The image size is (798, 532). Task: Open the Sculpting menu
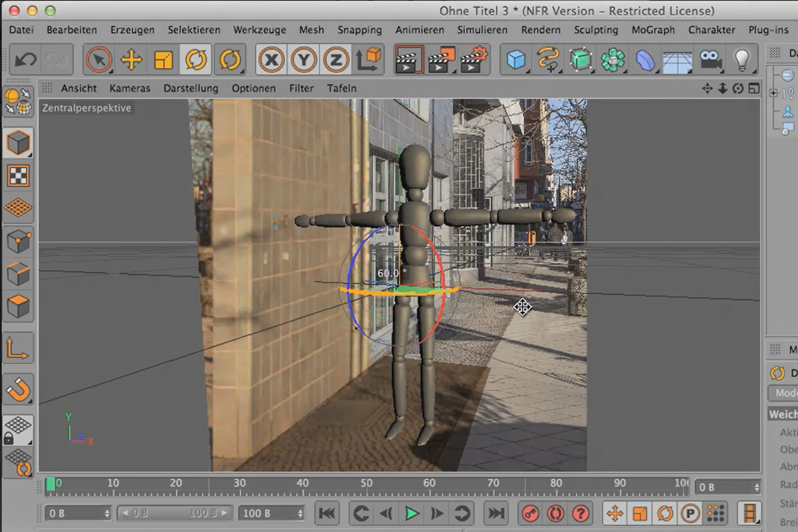[596, 30]
